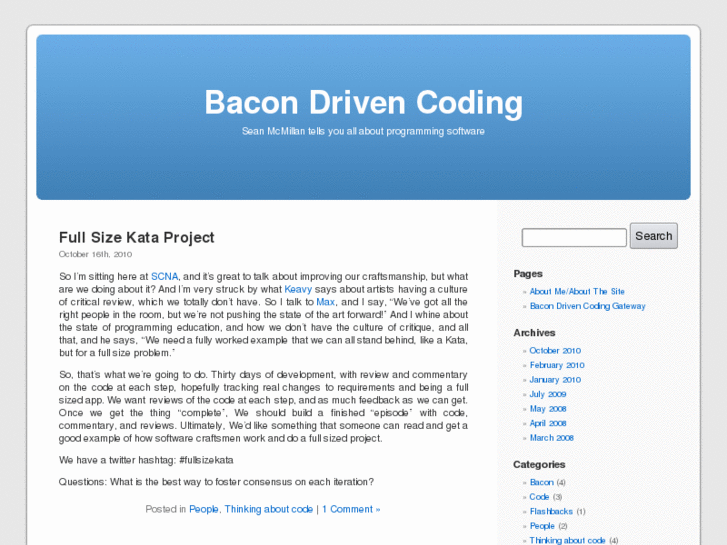The image size is (727, 545).
Task: Click the October 16th, 2010 post date
Action: coord(95,254)
